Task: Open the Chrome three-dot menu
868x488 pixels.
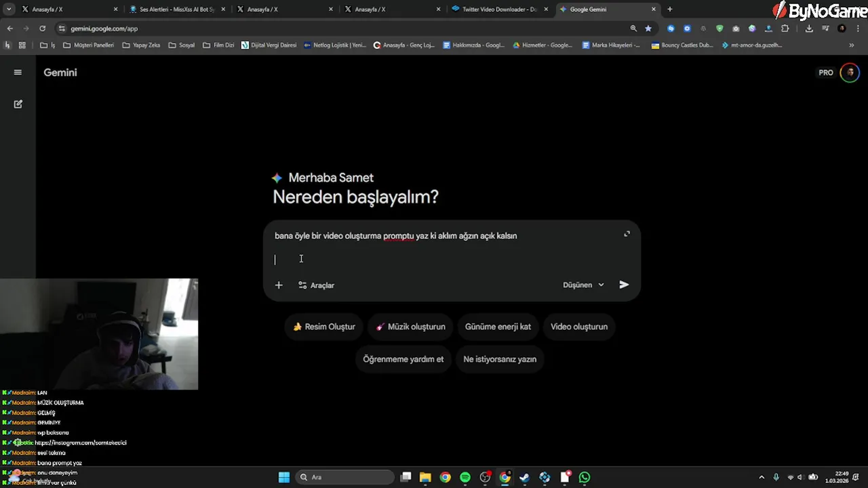Action: coord(858,28)
